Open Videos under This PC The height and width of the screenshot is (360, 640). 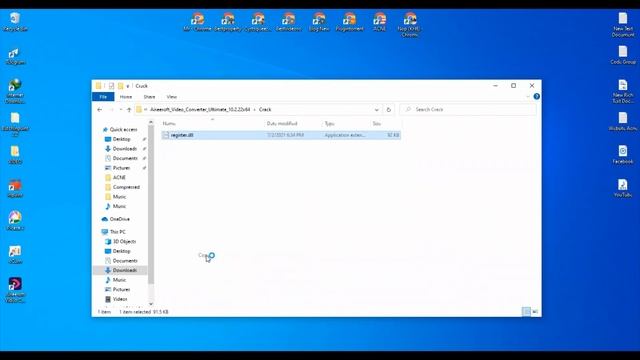click(120, 299)
